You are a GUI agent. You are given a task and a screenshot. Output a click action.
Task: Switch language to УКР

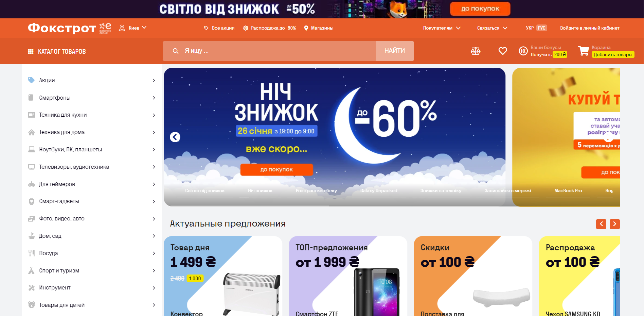(x=530, y=28)
